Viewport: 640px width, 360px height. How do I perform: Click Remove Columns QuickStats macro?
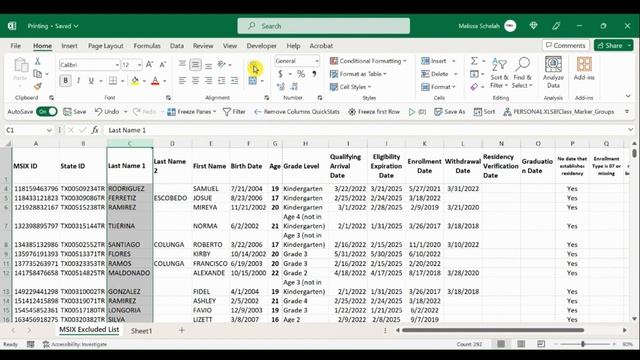coord(297,111)
